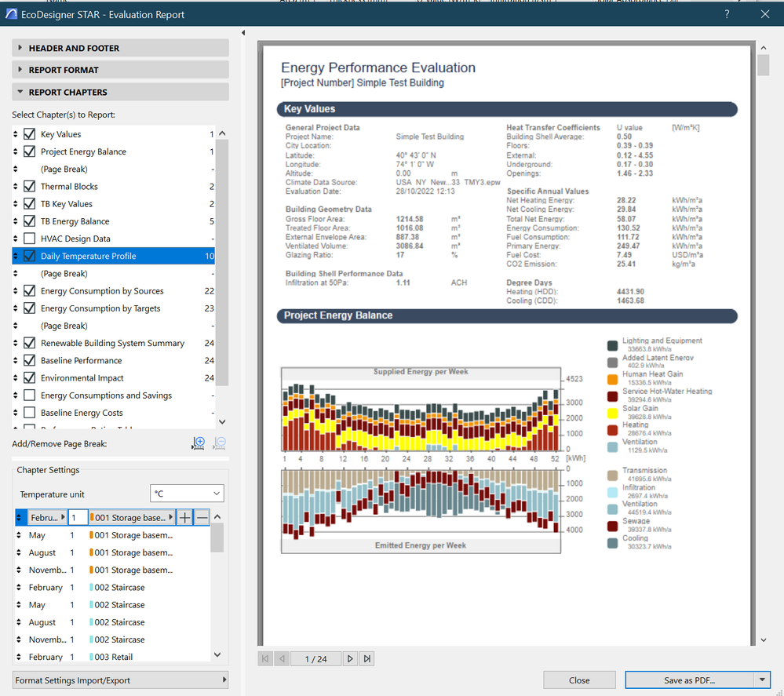784x696 pixels.
Task: Open month dropdown showing Febru...
Action: pos(47,518)
